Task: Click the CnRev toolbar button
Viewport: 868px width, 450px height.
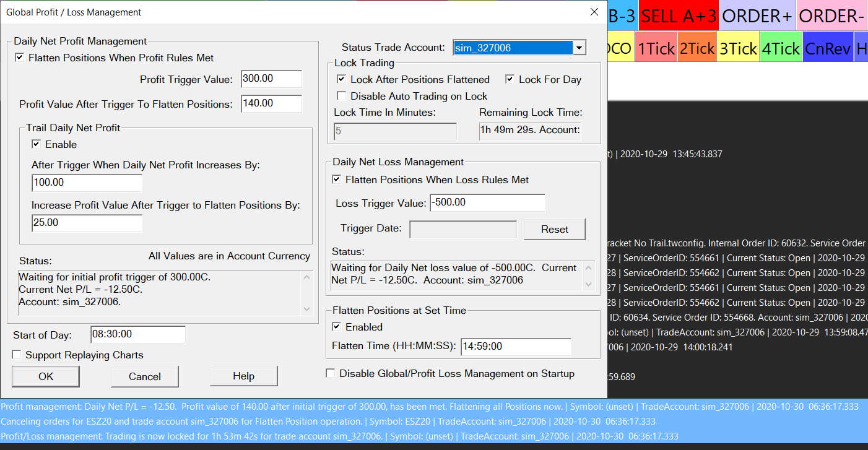Action: (828, 48)
